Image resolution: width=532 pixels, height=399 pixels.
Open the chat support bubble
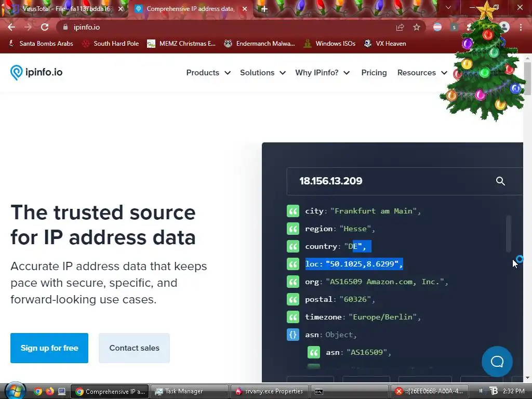tap(497, 362)
